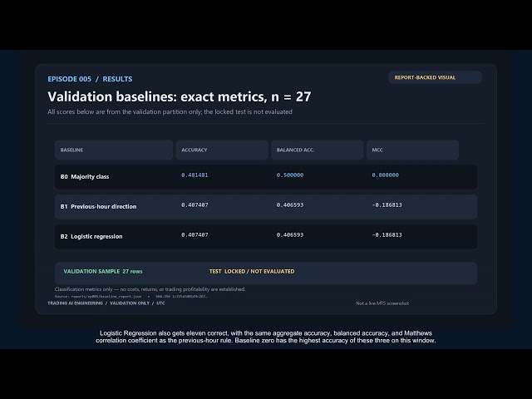Click balanced accuracy 0.406593 in B1 row
This screenshot has width=532, height=399.
point(290,205)
